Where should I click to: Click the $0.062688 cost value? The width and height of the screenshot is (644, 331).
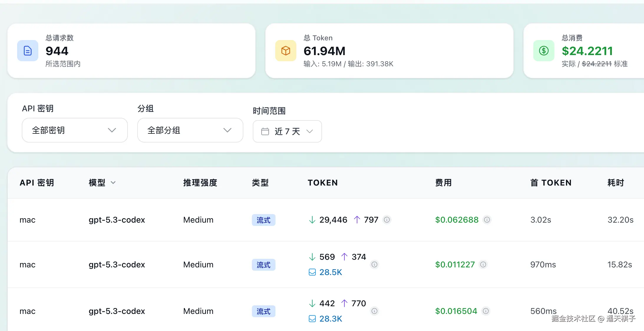pyautogui.click(x=457, y=220)
